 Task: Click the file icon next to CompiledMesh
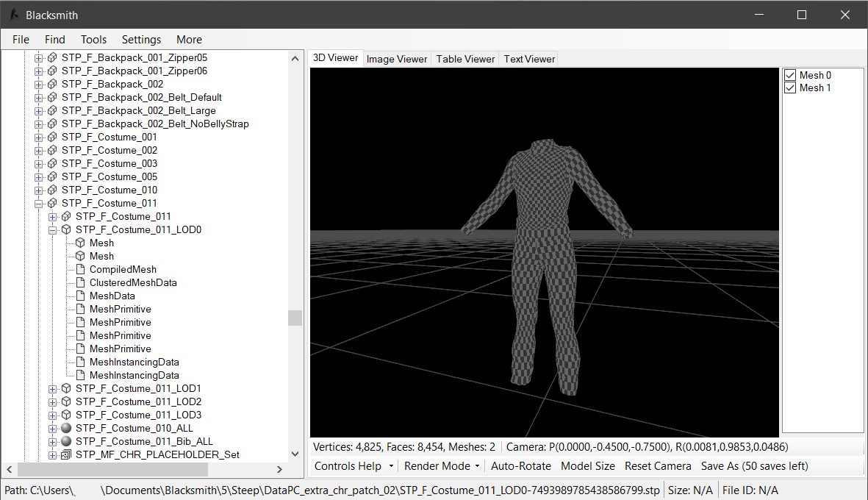80,269
